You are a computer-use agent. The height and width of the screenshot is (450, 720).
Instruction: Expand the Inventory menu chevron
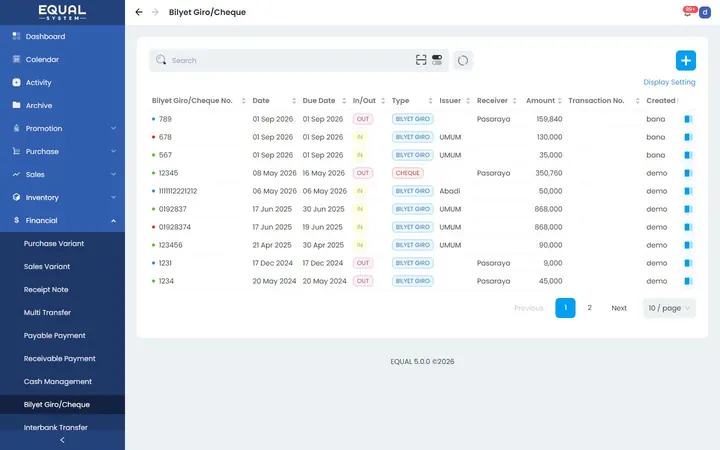[113, 197]
